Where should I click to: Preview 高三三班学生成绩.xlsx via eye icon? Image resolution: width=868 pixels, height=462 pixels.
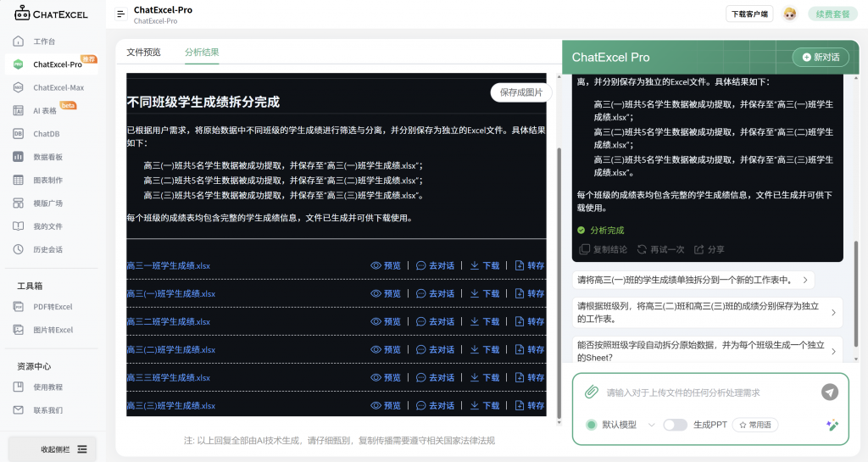pyautogui.click(x=376, y=377)
